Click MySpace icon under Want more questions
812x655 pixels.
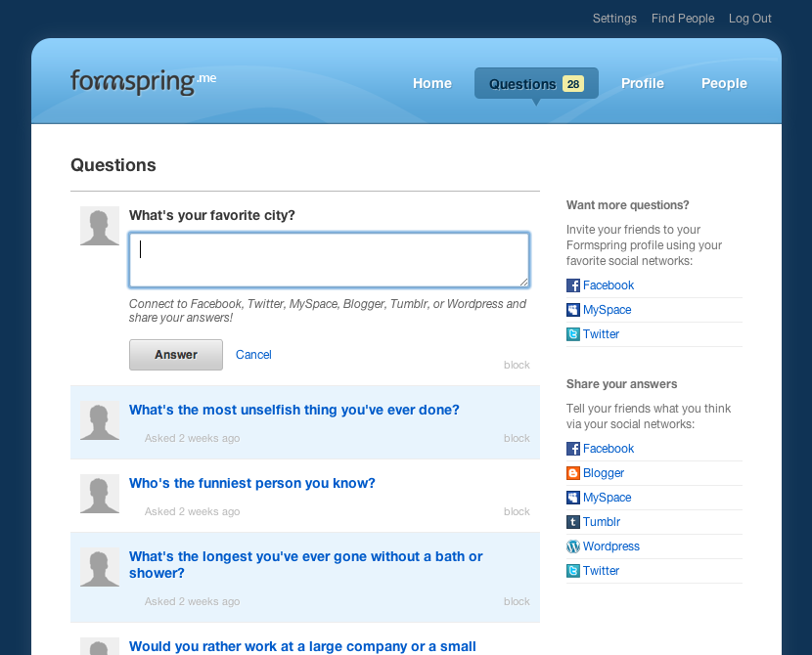click(573, 310)
